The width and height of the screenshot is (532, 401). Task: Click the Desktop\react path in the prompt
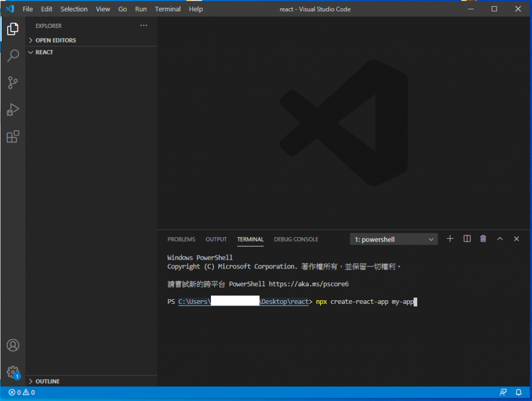[x=285, y=302]
